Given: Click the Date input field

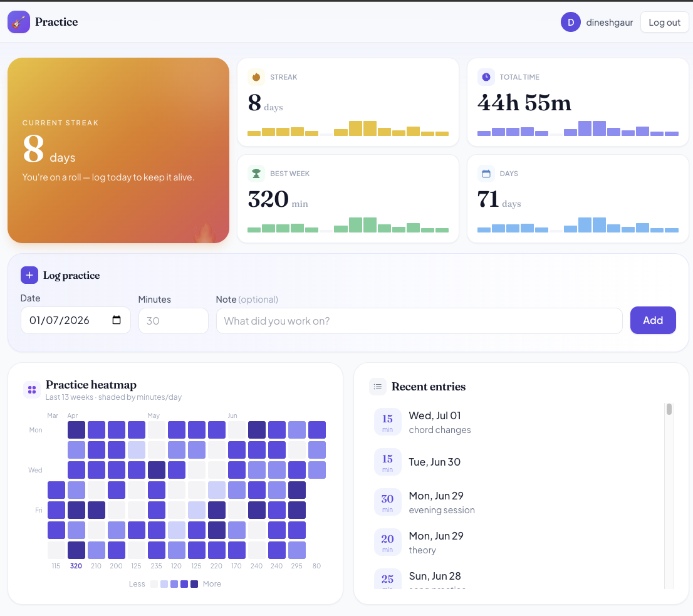Looking at the screenshot, I should coord(76,320).
